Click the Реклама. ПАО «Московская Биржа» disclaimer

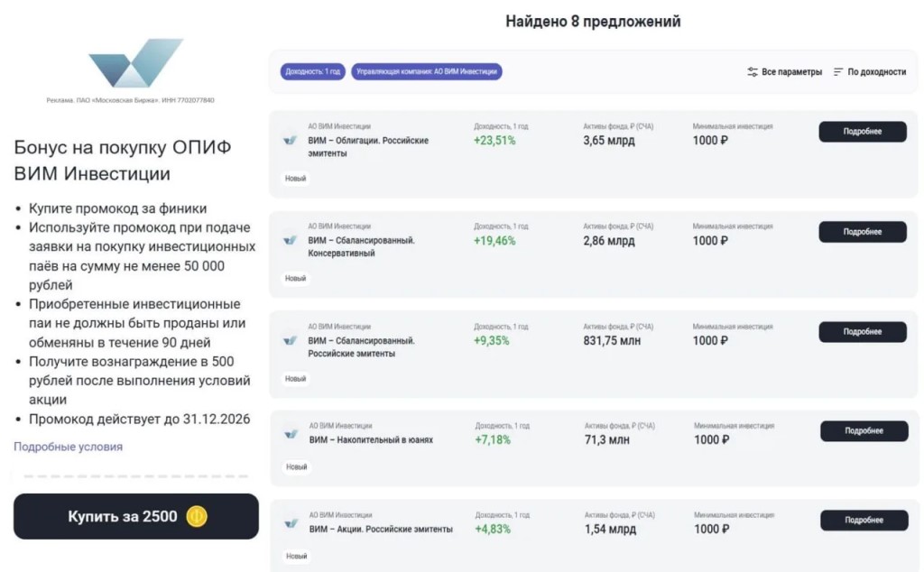pos(130,100)
